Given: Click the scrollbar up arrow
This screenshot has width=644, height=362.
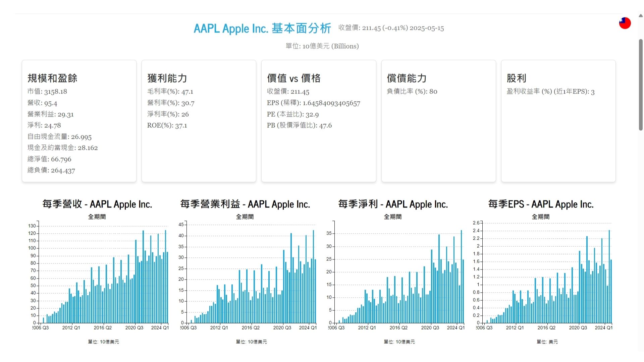Looking at the screenshot, I should click(640, 16).
